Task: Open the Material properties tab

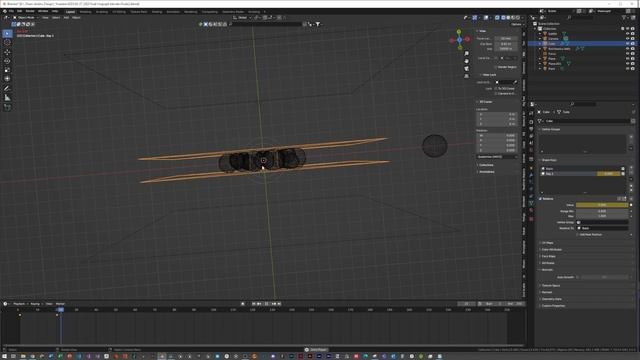Action: pos(531,210)
